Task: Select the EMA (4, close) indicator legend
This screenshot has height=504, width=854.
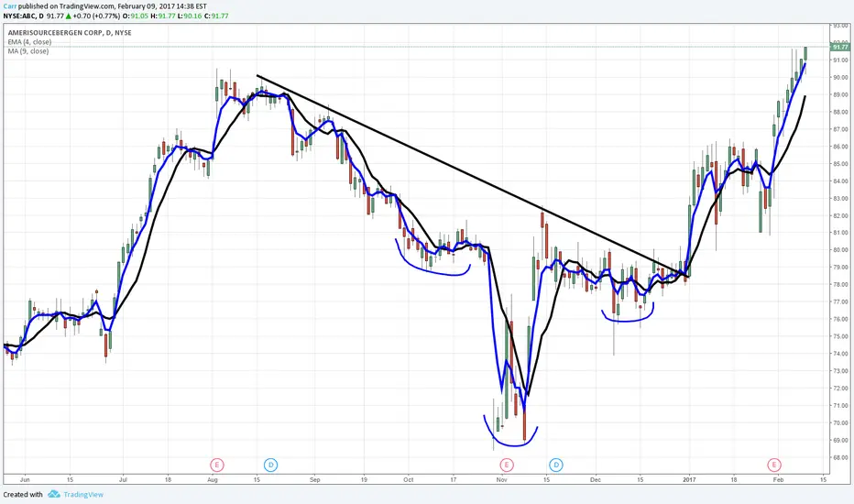Action: pyautogui.click(x=29, y=42)
